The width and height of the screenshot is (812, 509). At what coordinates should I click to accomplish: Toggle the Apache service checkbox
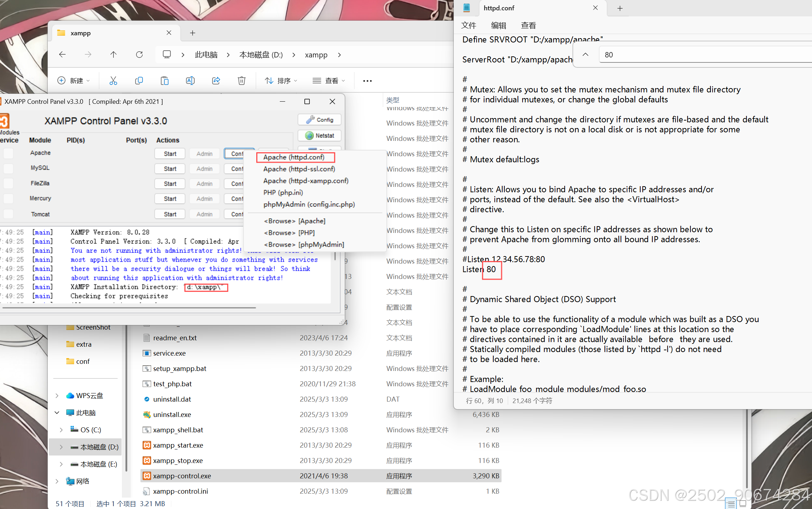click(x=8, y=153)
